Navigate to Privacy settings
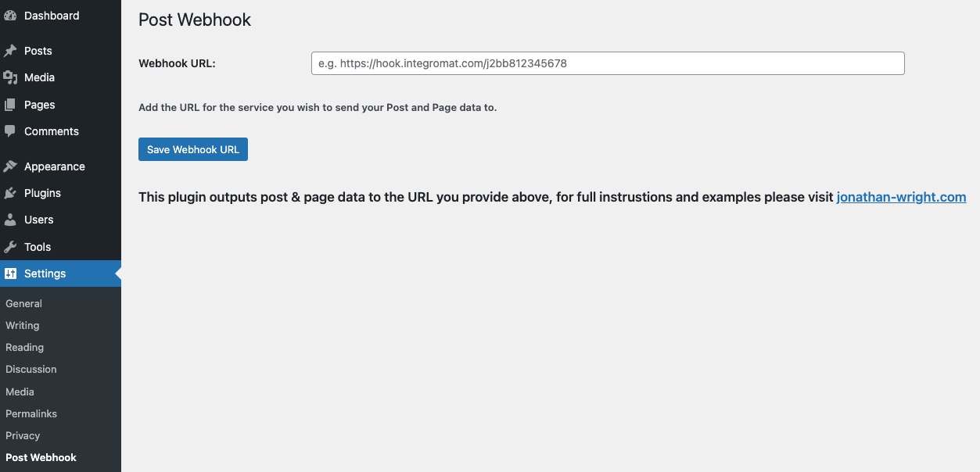 click(22, 435)
